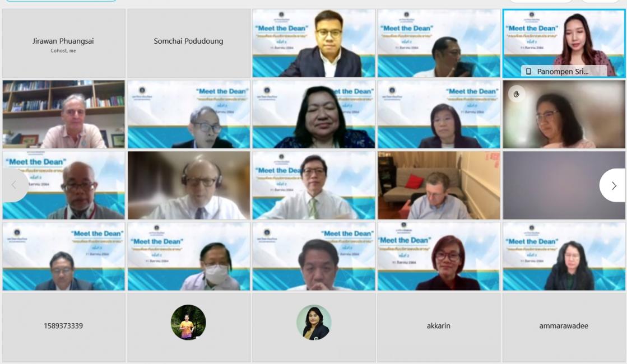627x364 pixels.
Task: Go to next page of participants
Action: (x=614, y=185)
